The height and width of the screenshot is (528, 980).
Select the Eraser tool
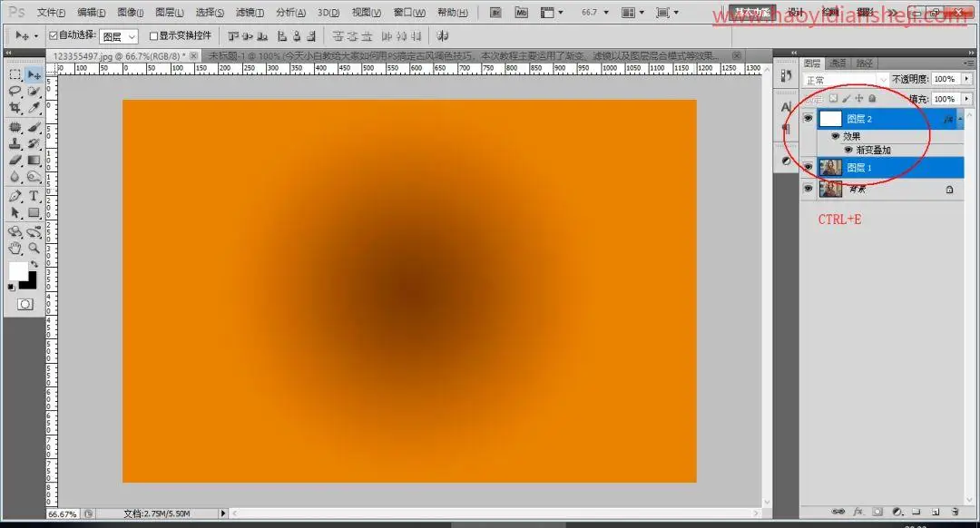(15, 160)
